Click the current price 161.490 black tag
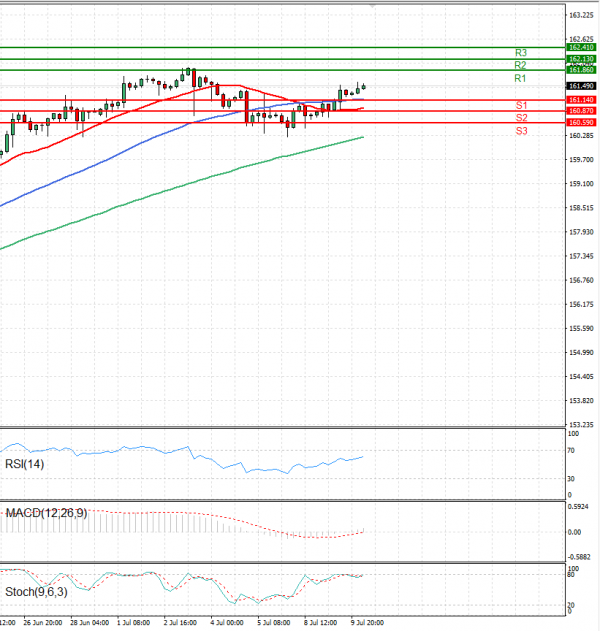Viewport: 600px width, 631px height. (x=581, y=86)
